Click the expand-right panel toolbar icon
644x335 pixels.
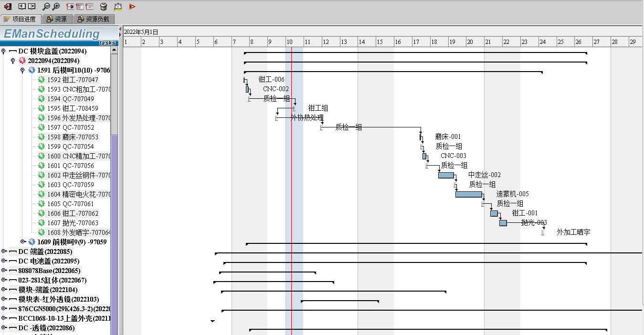(32, 7)
